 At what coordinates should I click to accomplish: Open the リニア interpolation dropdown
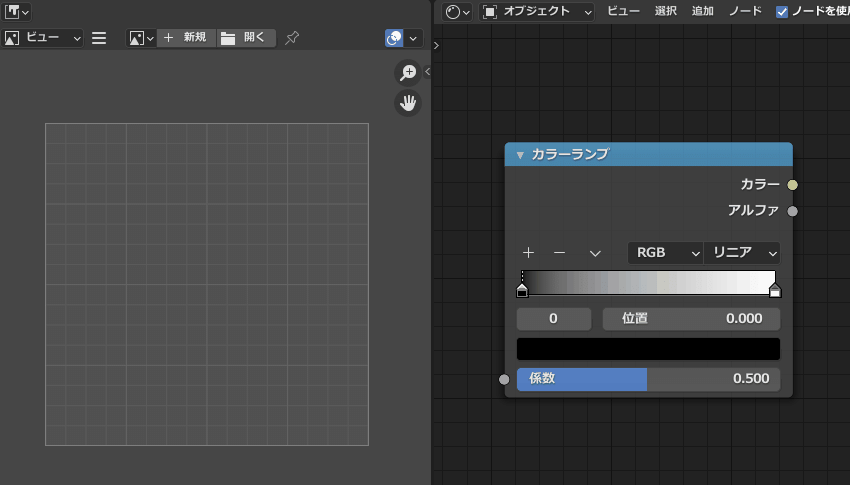pos(742,253)
